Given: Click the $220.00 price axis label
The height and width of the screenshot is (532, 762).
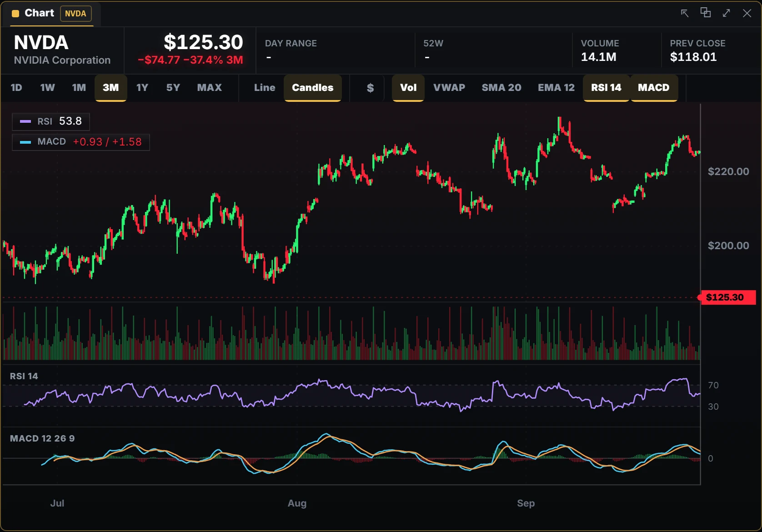Looking at the screenshot, I should [728, 171].
